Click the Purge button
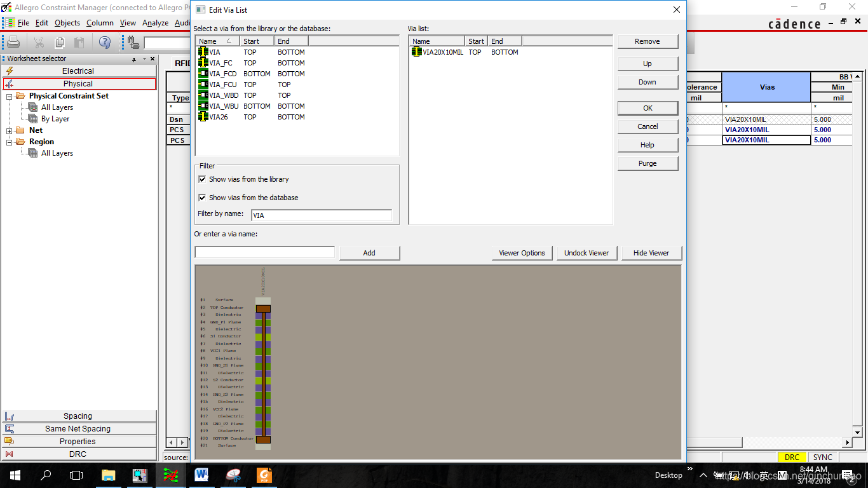Image resolution: width=868 pixels, height=488 pixels. click(x=647, y=163)
